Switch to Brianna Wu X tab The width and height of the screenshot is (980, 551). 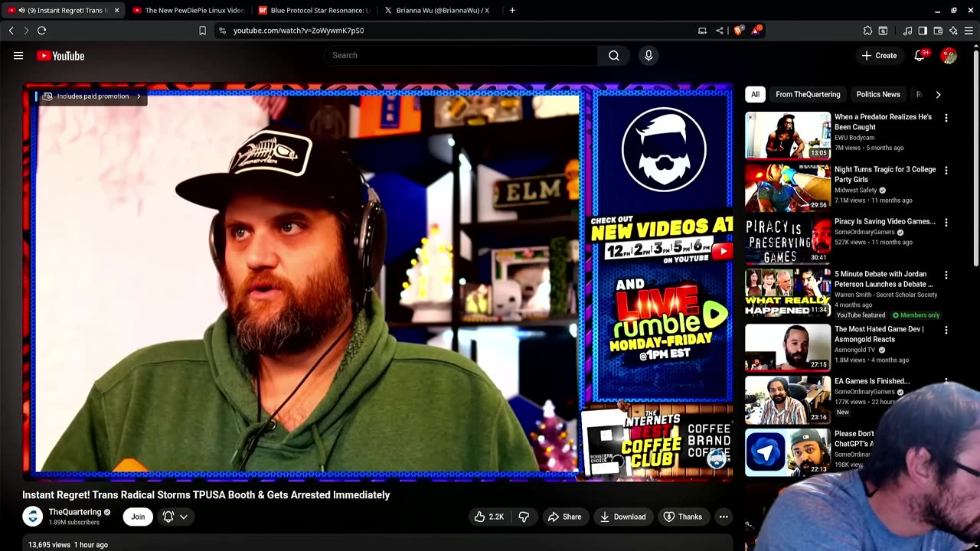(x=439, y=11)
